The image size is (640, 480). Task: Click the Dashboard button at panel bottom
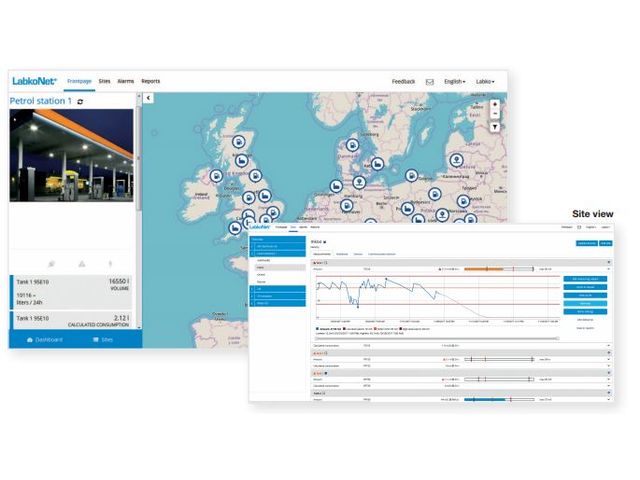click(x=44, y=340)
